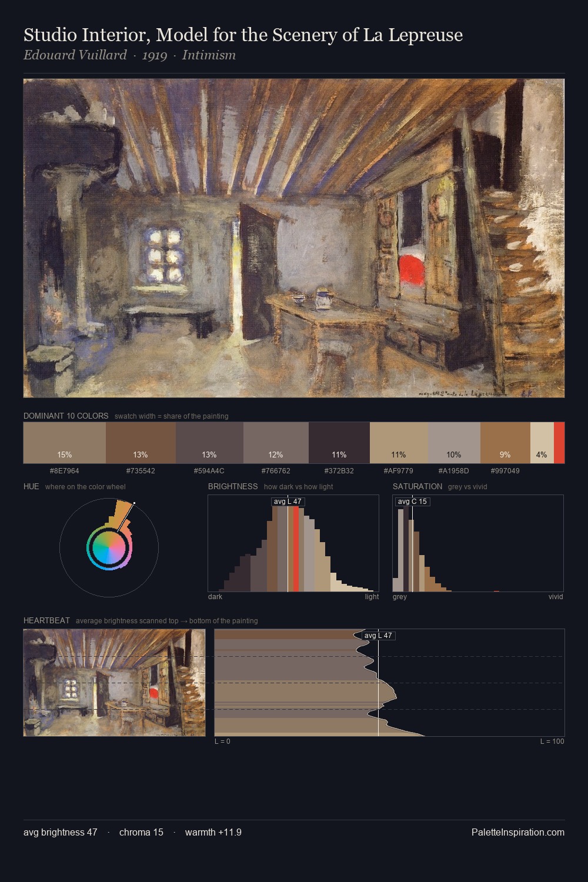Screen dimensions: 588x882
Task: Click the heartbeat brightness scan chart
Action: click(x=389, y=683)
